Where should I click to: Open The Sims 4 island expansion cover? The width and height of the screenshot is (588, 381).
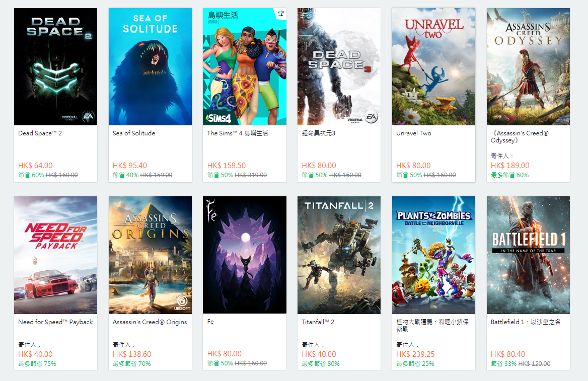click(x=245, y=67)
